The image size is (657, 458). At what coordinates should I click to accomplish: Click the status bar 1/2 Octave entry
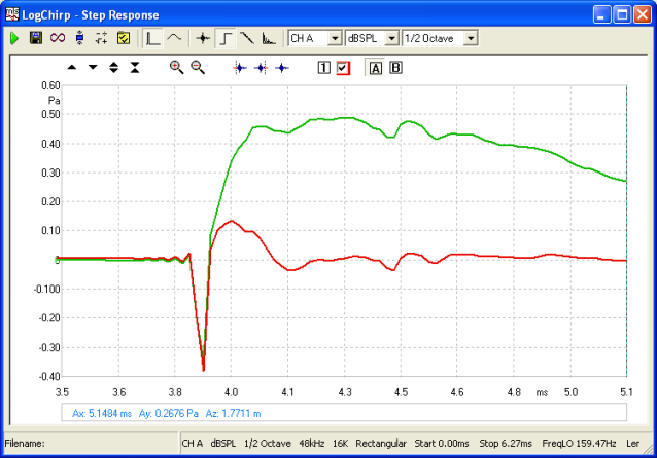(x=267, y=444)
